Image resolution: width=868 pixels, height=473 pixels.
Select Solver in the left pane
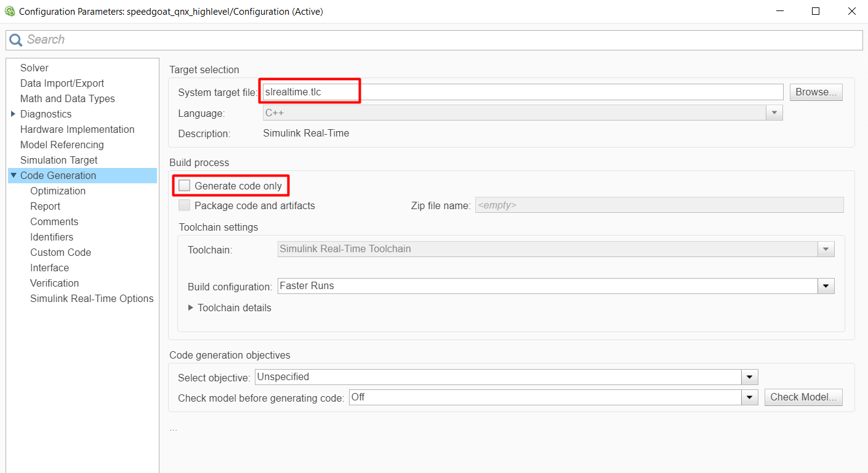tap(34, 68)
